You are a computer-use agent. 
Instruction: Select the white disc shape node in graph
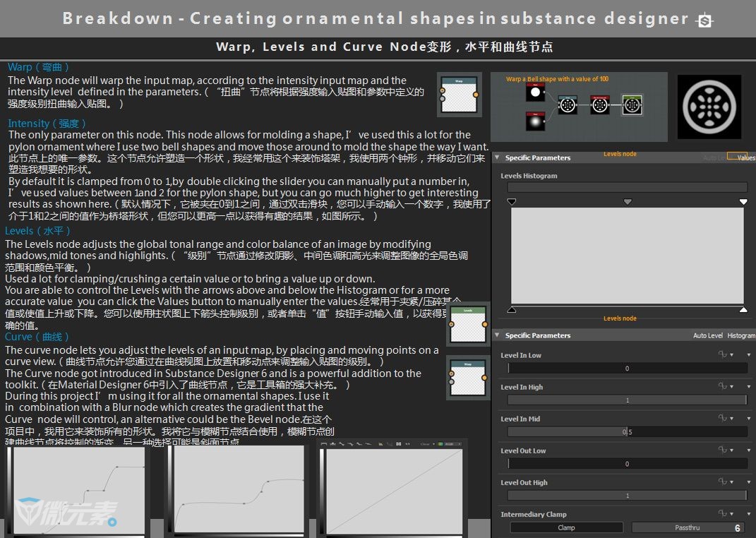point(535,92)
